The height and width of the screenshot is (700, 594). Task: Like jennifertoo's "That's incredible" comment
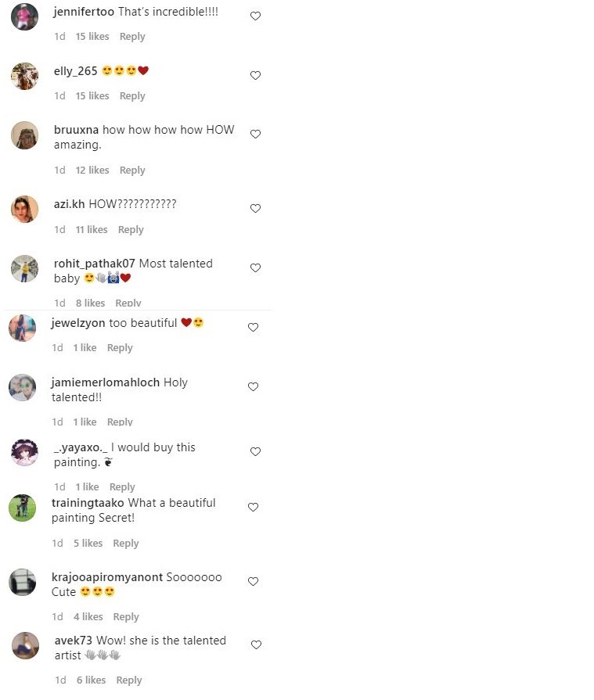point(255,16)
